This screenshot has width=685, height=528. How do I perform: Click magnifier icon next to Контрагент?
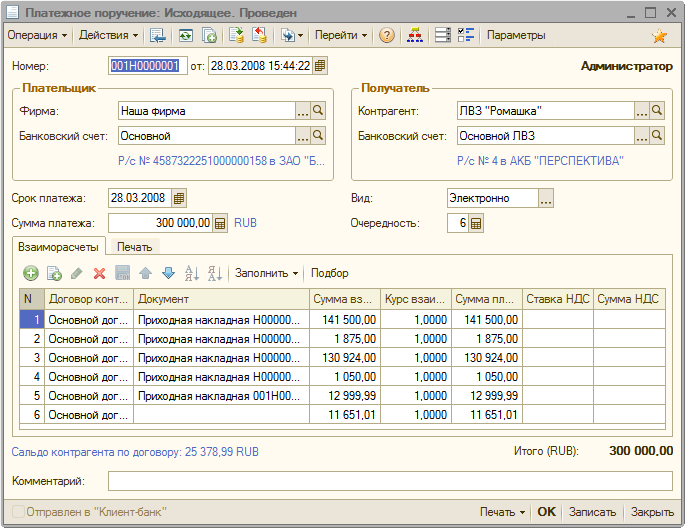pyautogui.click(x=657, y=111)
